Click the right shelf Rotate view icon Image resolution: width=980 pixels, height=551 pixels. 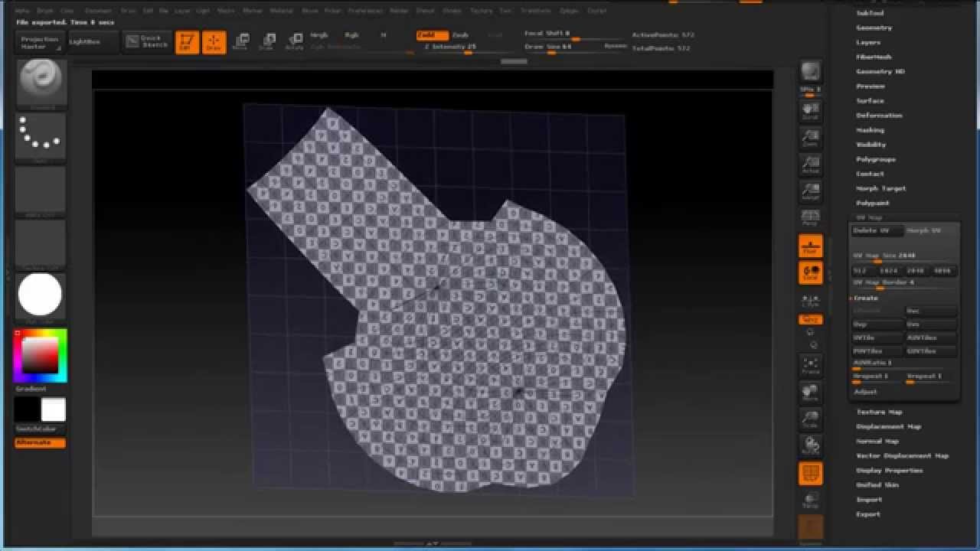pos(810,445)
